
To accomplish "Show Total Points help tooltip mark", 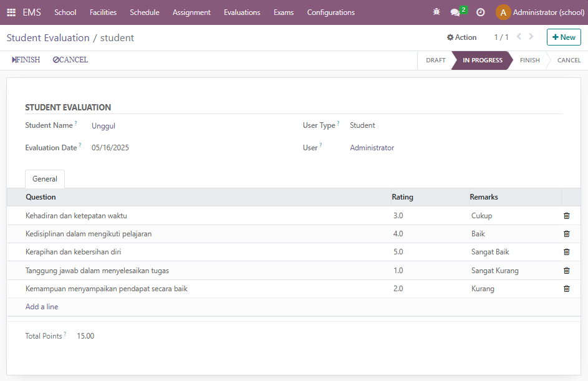I will click(x=65, y=334).
